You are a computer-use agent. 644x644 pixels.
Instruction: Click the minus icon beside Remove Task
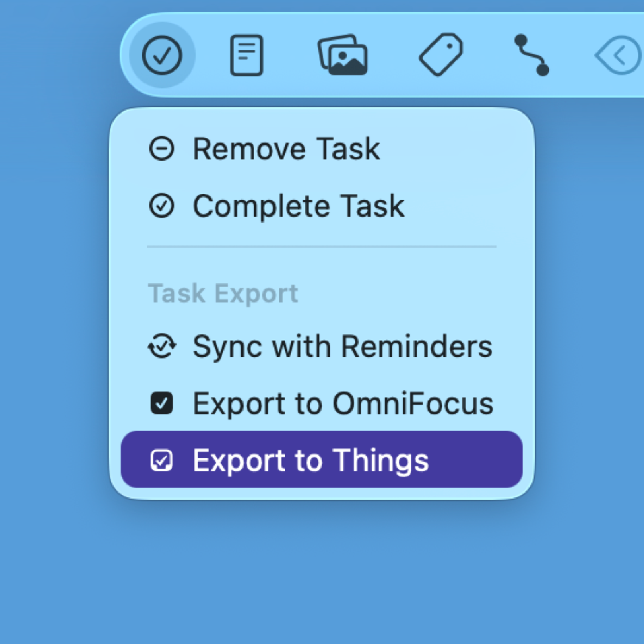coord(162,149)
